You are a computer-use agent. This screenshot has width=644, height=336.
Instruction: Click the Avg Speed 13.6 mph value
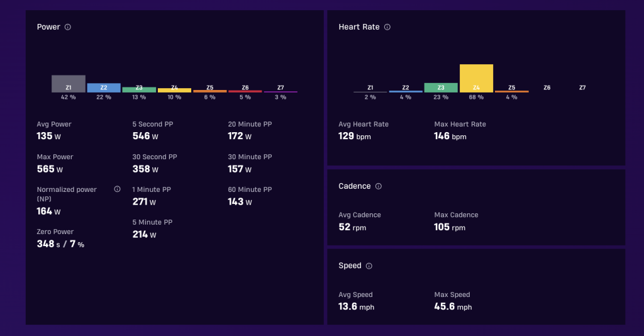[x=356, y=307]
